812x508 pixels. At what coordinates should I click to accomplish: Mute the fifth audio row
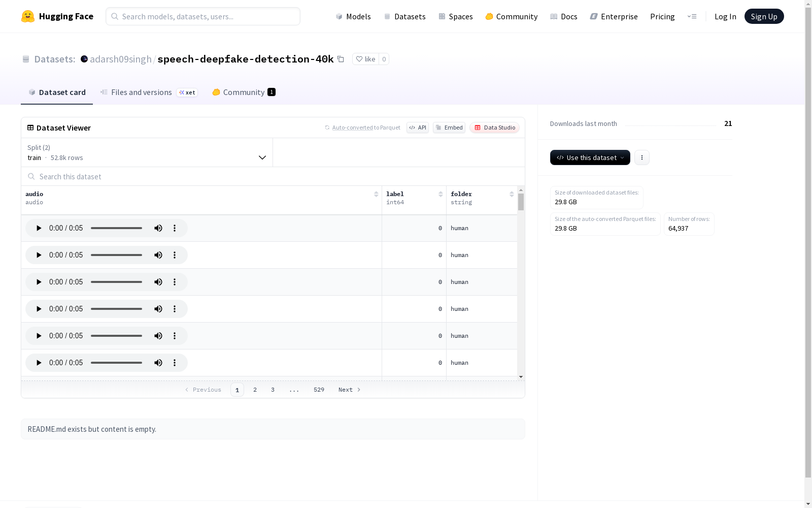158,336
